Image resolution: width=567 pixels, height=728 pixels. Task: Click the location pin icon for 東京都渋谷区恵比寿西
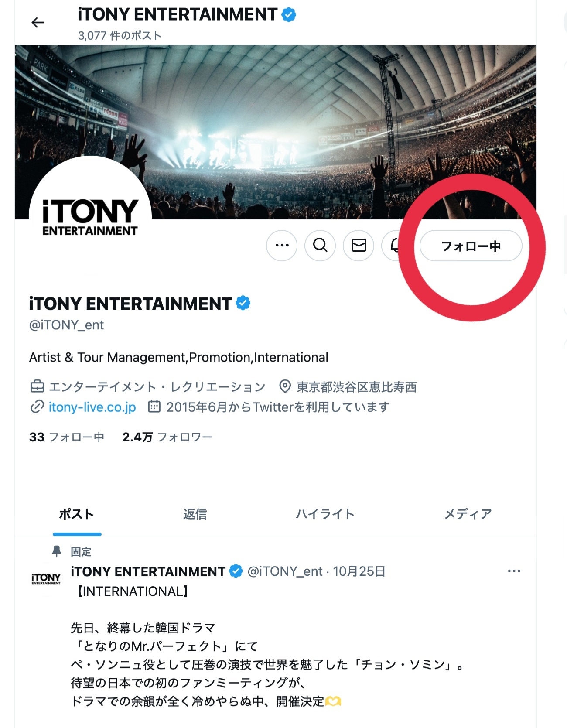(x=285, y=386)
